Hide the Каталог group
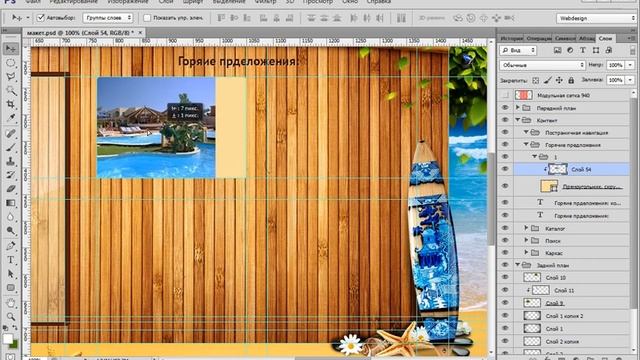 click(x=505, y=228)
